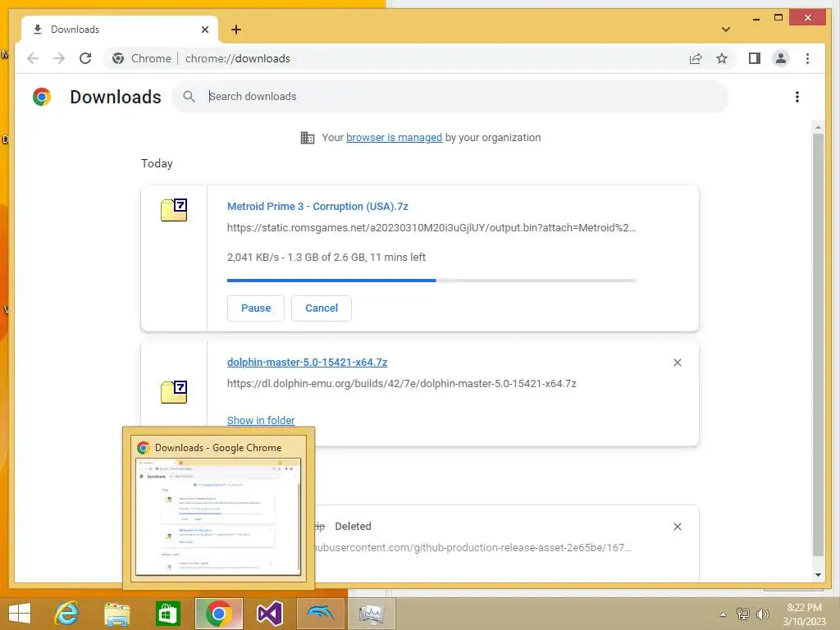The height and width of the screenshot is (630, 840).
Task: Go forward with the forward arrow
Action: [x=59, y=58]
